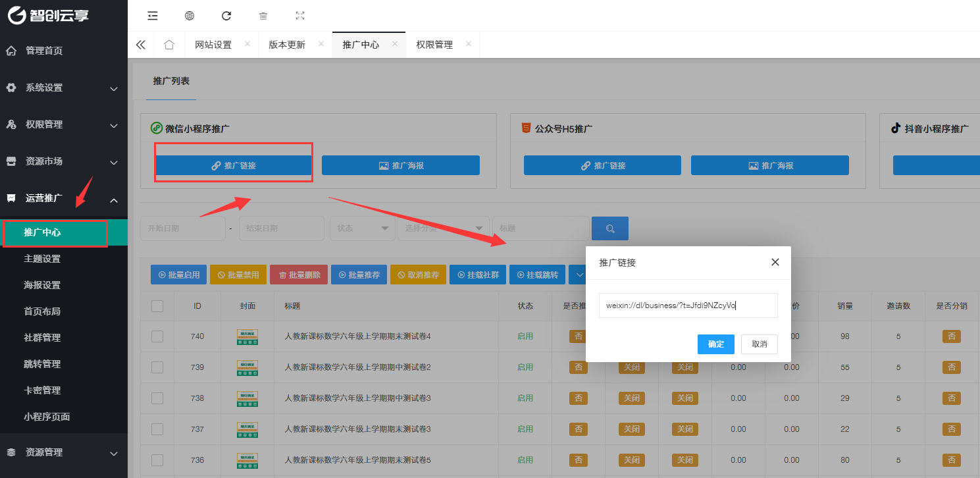Open the 选择分类 dropdown filter
The height and width of the screenshot is (478, 980).
[x=443, y=228]
